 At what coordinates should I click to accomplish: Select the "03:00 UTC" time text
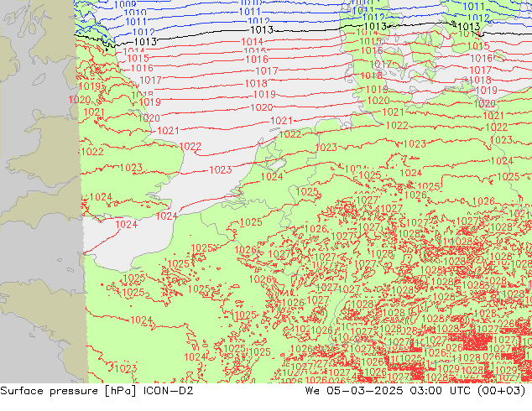(440, 391)
